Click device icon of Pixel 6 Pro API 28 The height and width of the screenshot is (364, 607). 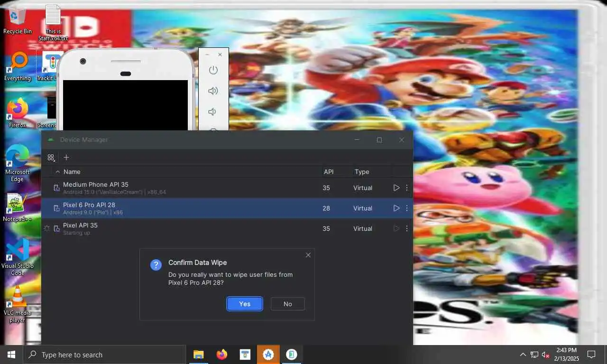57,209
